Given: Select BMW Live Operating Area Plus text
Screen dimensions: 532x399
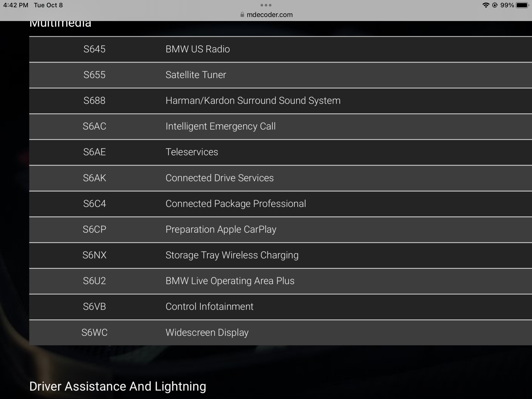Looking at the screenshot, I should 230,281.
